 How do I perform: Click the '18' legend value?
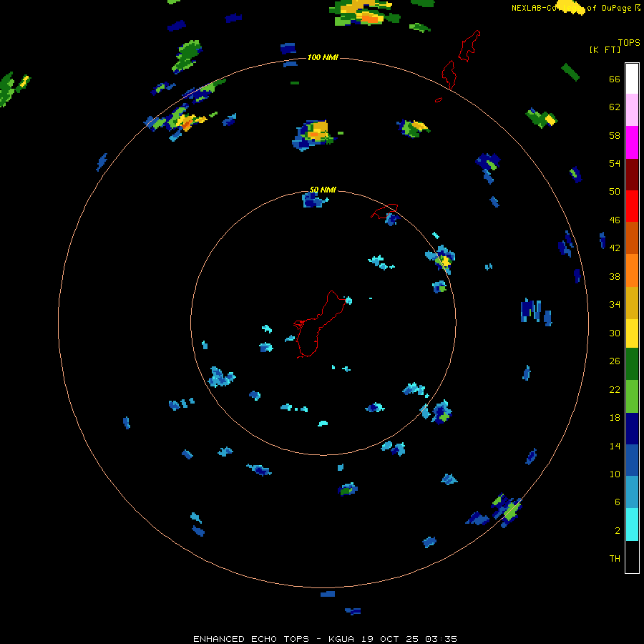(x=615, y=418)
